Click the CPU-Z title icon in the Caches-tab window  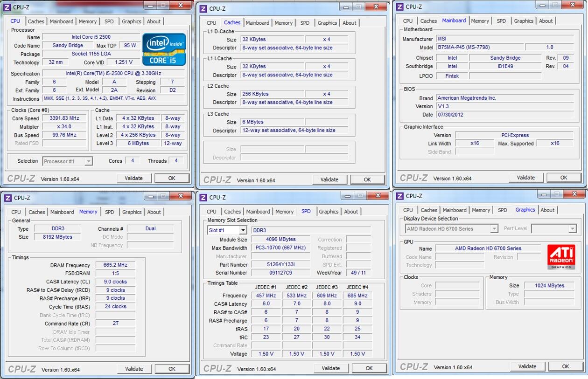[x=204, y=8]
